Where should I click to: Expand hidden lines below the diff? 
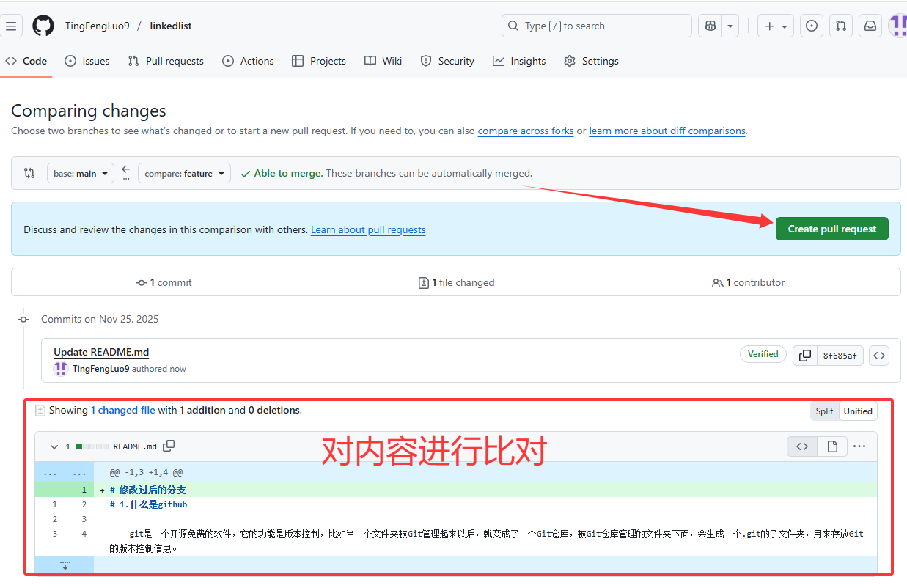65,565
